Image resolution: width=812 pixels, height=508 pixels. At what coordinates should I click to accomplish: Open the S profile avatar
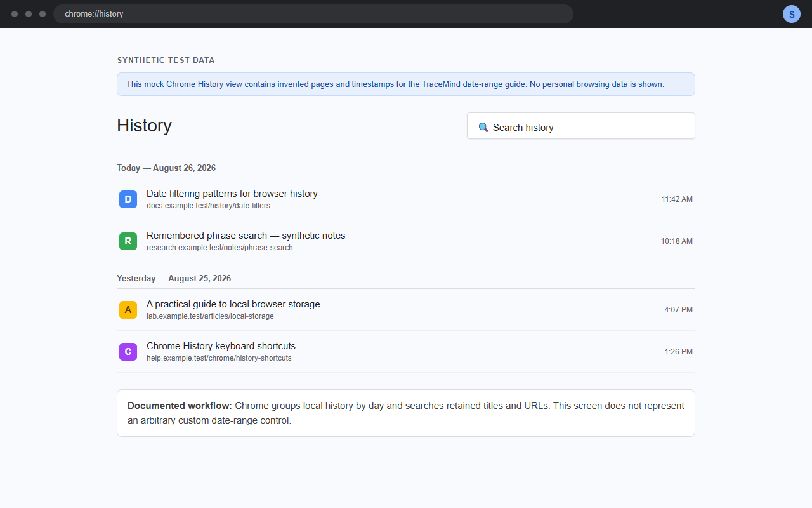(x=792, y=14)
